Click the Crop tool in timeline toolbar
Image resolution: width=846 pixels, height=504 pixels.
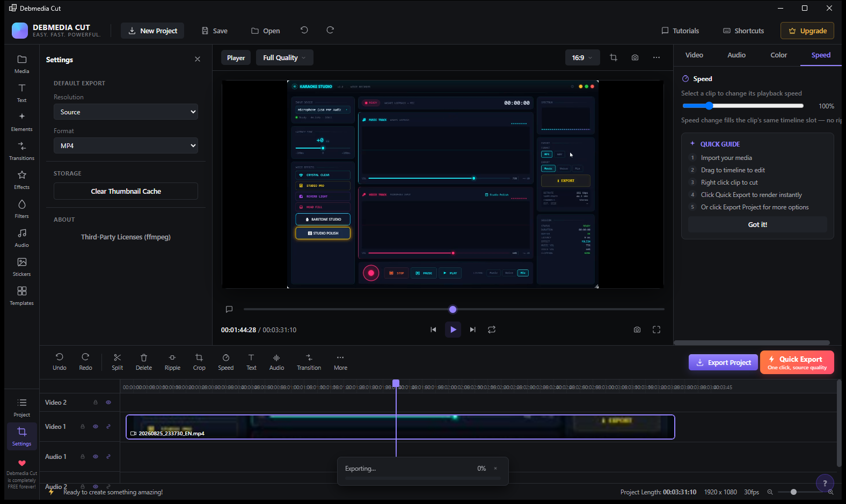click(199, 362)
